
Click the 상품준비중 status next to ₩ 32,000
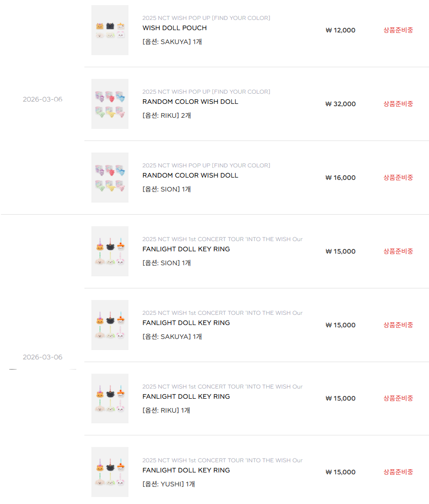coord(398,104)
